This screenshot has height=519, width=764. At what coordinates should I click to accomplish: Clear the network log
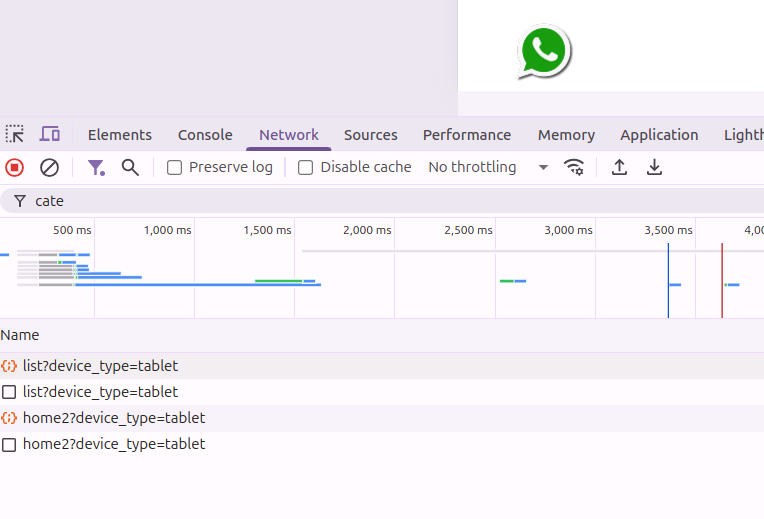pos(49,167)
